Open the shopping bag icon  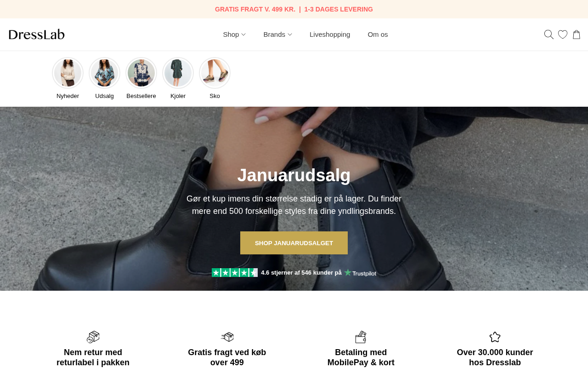tap(577, 34)
